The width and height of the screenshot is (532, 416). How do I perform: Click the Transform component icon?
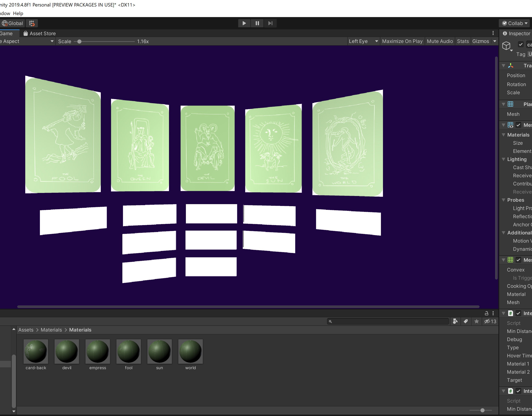[511, 66]
